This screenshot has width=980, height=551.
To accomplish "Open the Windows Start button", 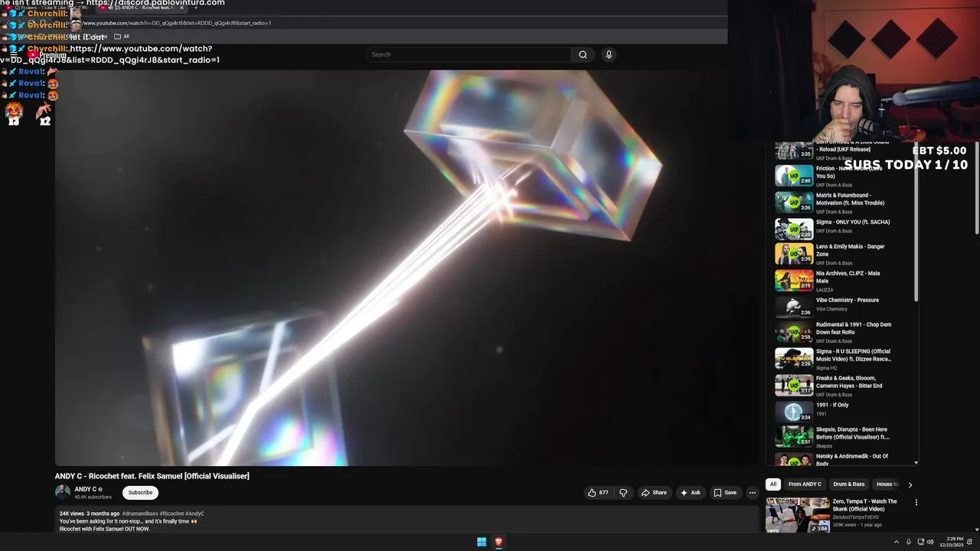I will coord(482,542).
